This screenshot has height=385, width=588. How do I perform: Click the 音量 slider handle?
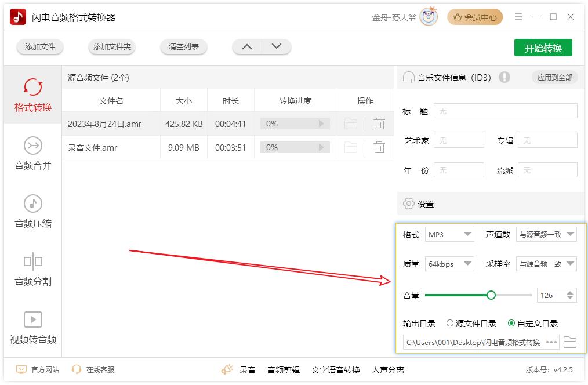491,295
